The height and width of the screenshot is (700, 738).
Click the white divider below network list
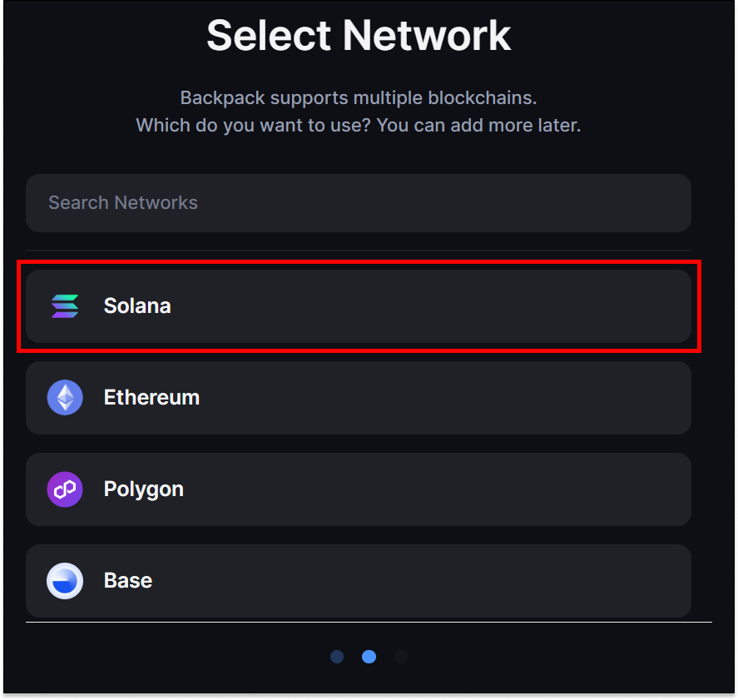click(x=369, y=622)
